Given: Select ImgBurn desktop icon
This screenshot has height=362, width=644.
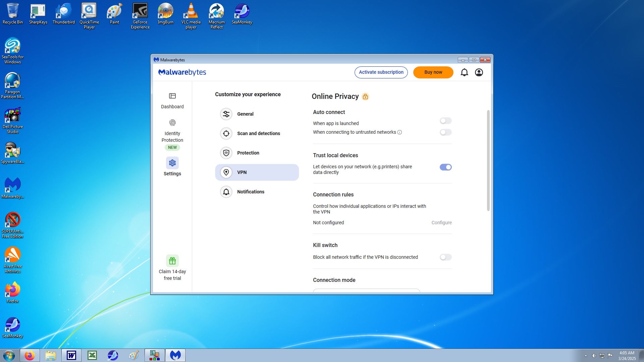Looking at the screenshot, I should 166,14.
